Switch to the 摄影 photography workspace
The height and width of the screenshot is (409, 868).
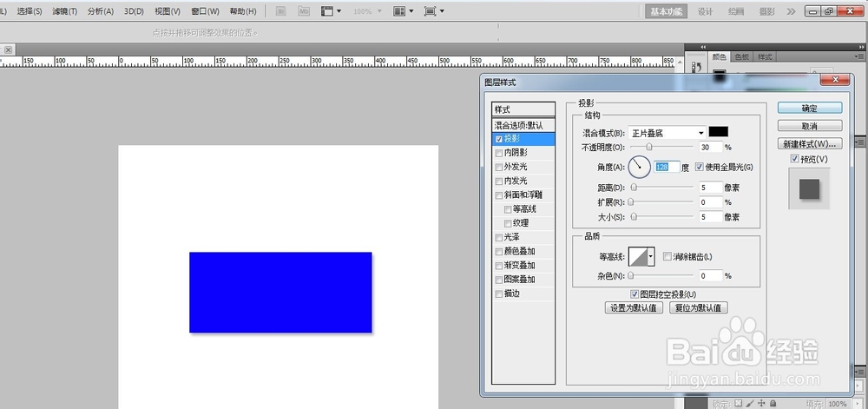[766, 11]
